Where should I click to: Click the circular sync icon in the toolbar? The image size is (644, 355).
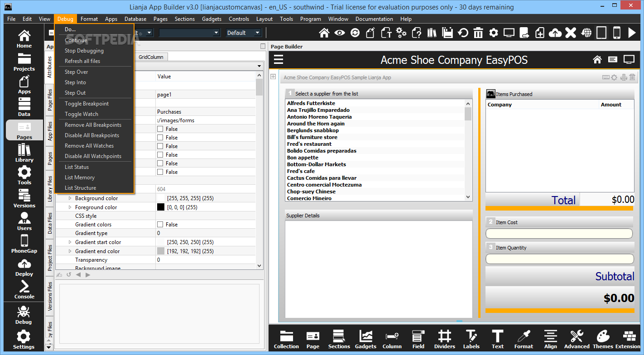tap(355, 33)
